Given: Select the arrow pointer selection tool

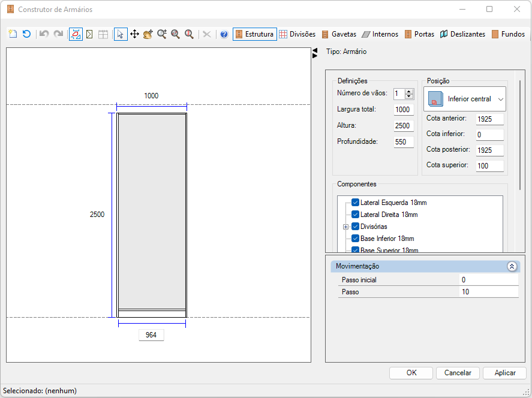Looking at the screenshot, I should [x=121, y=34].
